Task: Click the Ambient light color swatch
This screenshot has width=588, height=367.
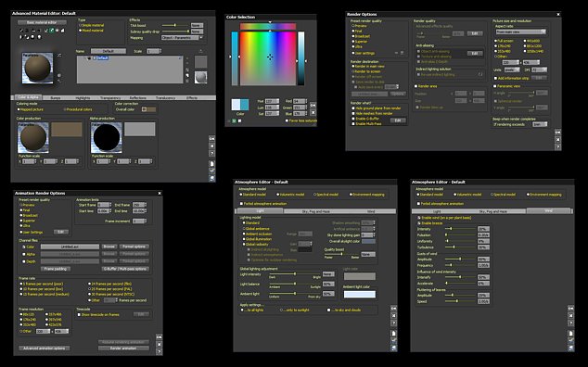Action: [360, 295]
